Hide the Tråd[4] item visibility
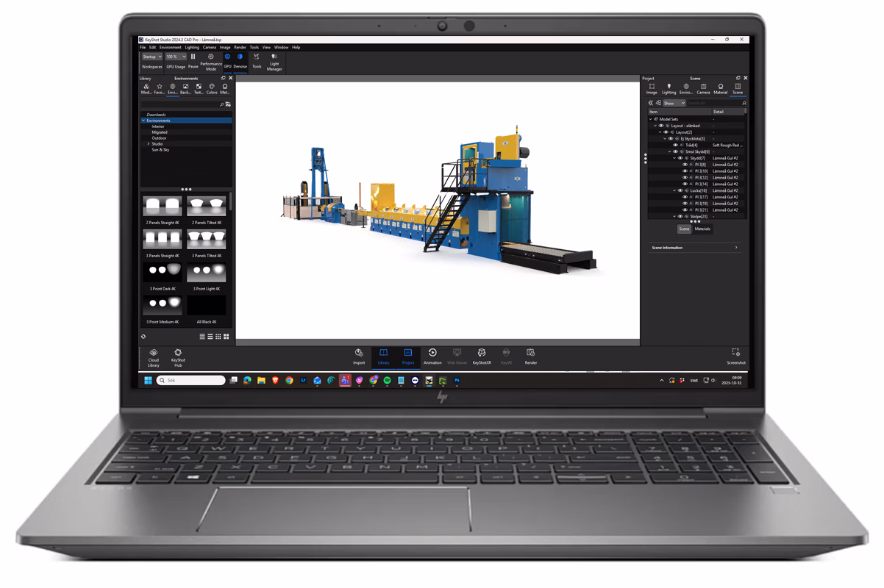 click(x=676, y=144)
